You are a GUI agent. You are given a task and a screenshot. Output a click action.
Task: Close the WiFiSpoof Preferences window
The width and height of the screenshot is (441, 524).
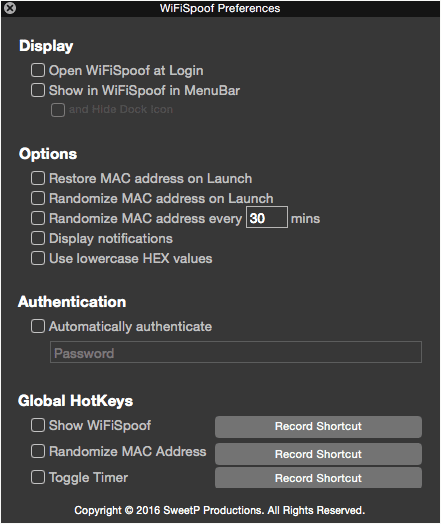click(x=10, y=8)
